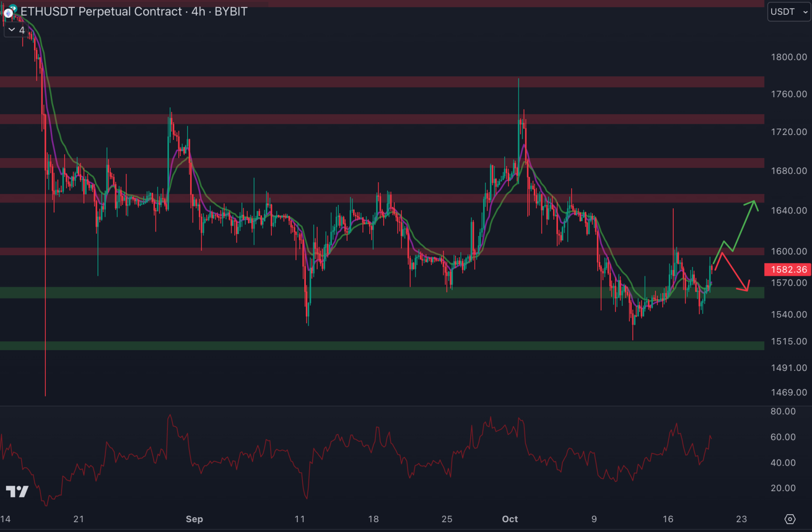Viewport: 812px width, 532px height.
Task: Click the 18 date on time axis
Action: coord(374,519)
